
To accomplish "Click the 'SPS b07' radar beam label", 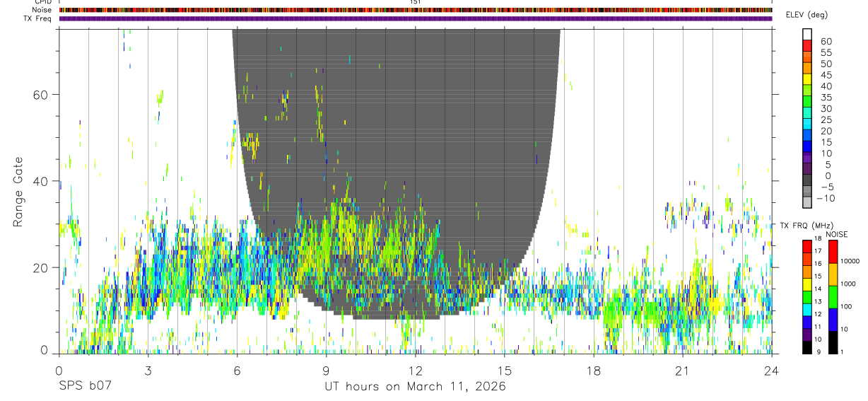I will pyautogui.click(x=86, y=387).
